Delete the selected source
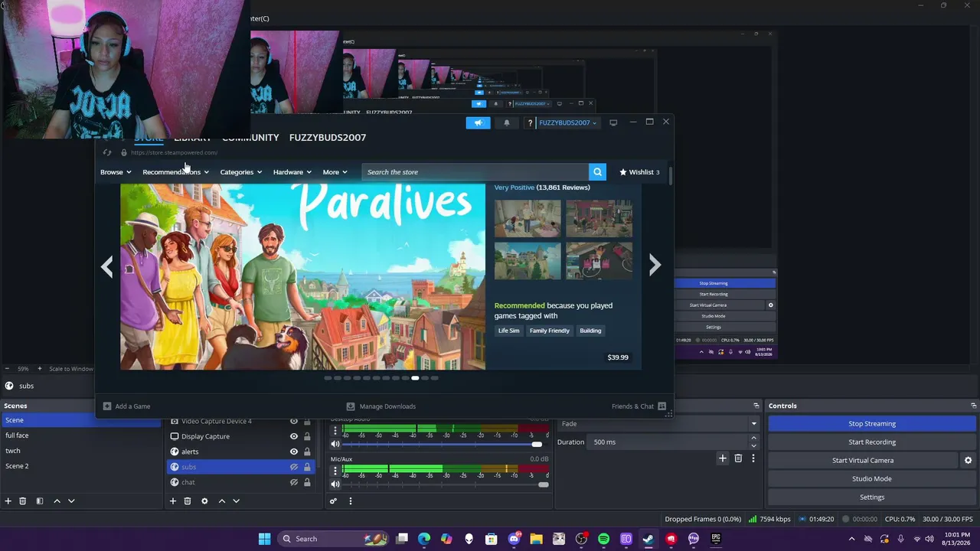 coord(188,501)
